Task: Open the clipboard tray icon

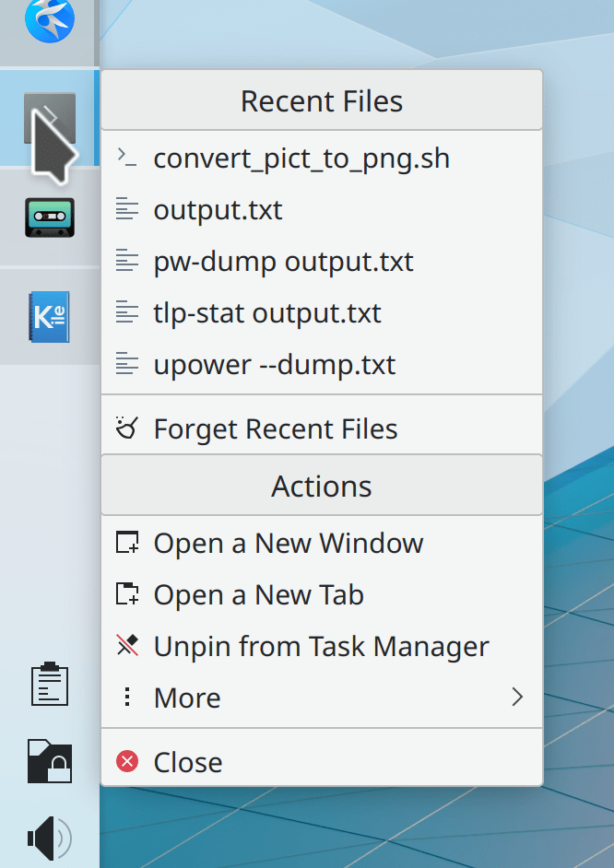Action: (49, 686)
